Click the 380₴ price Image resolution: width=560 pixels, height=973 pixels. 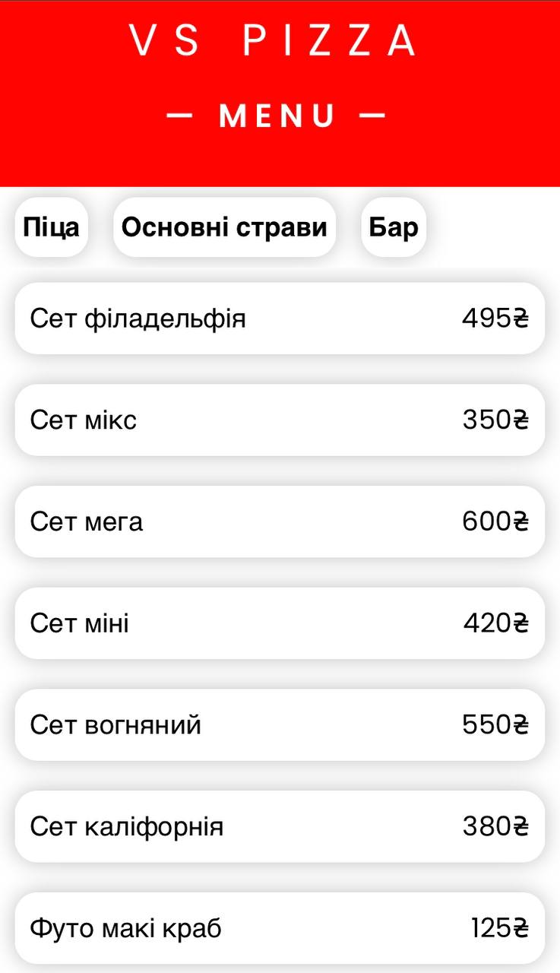click(495, 826)
